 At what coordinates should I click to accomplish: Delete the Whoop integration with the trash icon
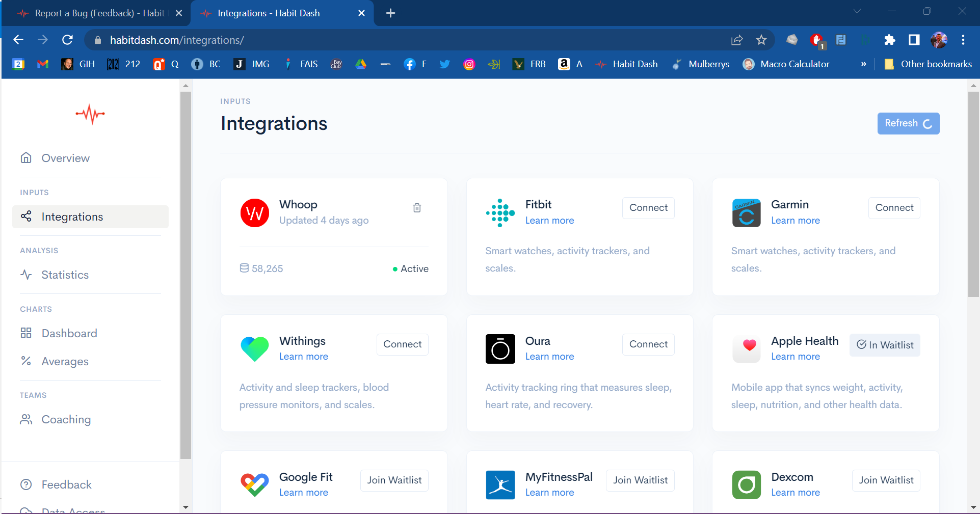(417, 208)
